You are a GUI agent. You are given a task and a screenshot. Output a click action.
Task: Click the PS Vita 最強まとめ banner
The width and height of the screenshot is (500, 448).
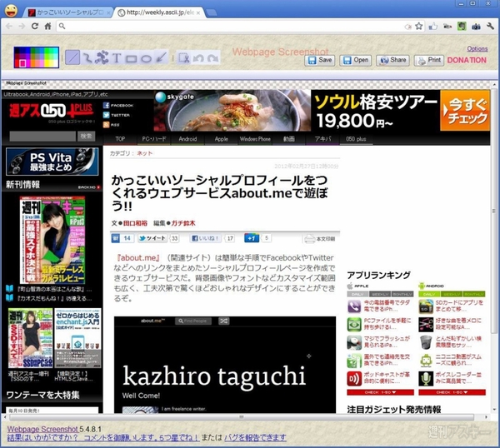52,162
